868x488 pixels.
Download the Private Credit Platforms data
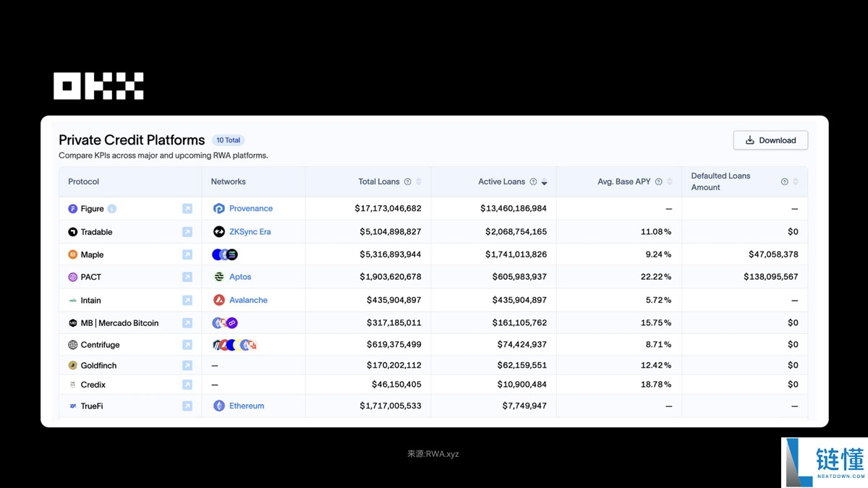[x=770, y=140]
